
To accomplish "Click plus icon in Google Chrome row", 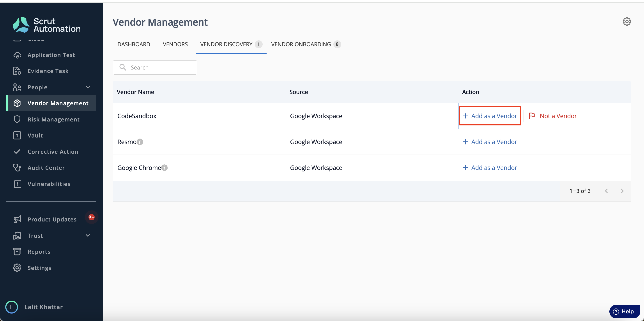I will 465,168.
